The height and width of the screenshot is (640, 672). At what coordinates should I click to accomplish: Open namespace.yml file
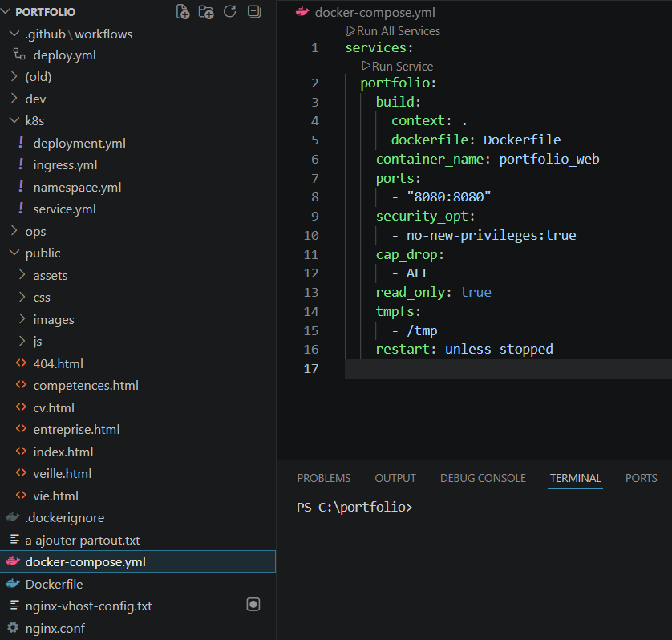[77, 188]
